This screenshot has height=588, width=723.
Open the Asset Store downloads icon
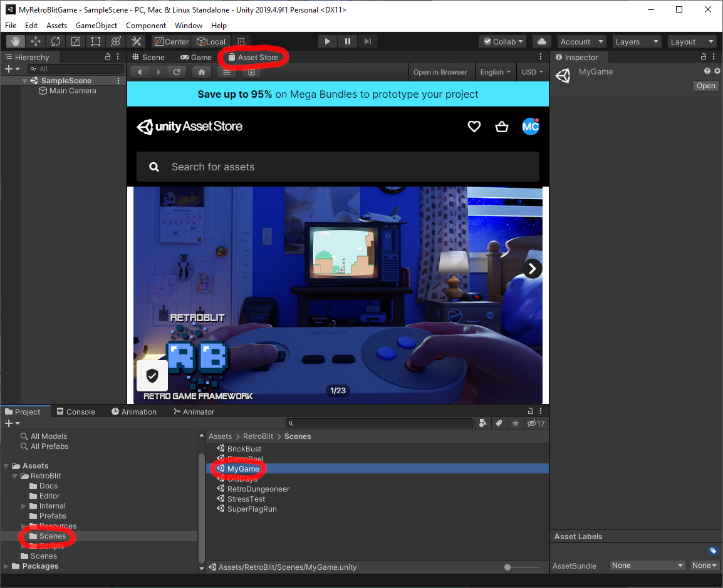[x=251, y=72]
